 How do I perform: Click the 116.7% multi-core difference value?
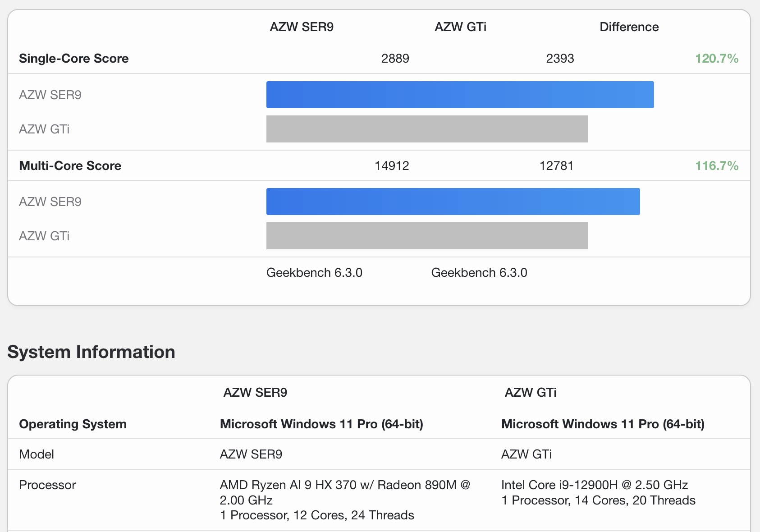pos(716,166)
